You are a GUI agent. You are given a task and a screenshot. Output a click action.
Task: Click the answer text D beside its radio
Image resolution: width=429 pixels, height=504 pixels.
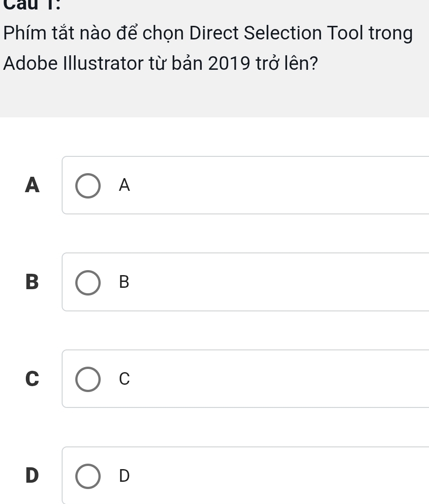(x=124, y=476)
